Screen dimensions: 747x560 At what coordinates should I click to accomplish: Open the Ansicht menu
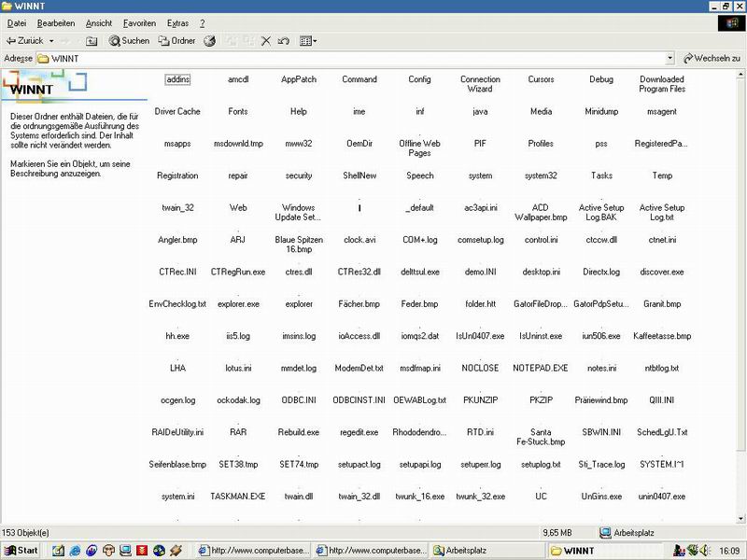point(99,23)
